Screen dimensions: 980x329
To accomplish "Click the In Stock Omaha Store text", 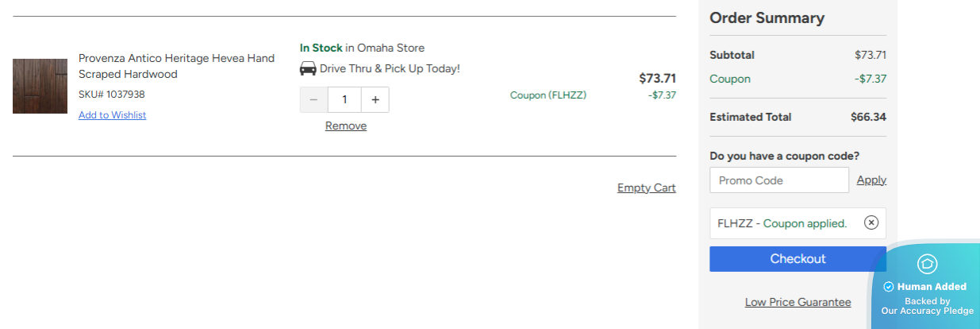I will tap(362, 48).
